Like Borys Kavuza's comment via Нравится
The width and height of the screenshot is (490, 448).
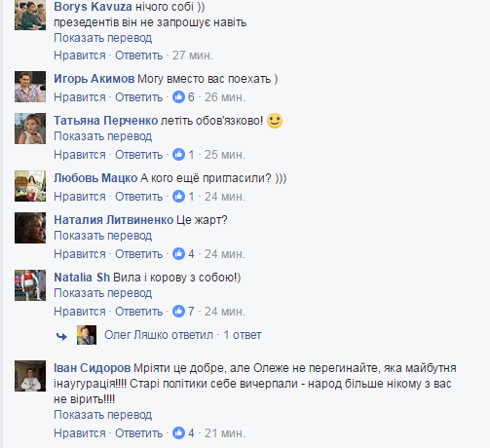pos(80,56)
